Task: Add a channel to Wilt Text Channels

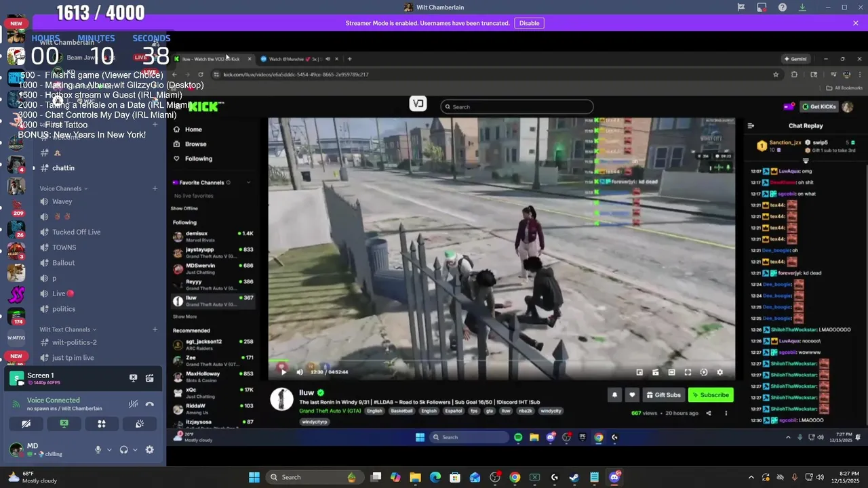Action: point(155,329)
